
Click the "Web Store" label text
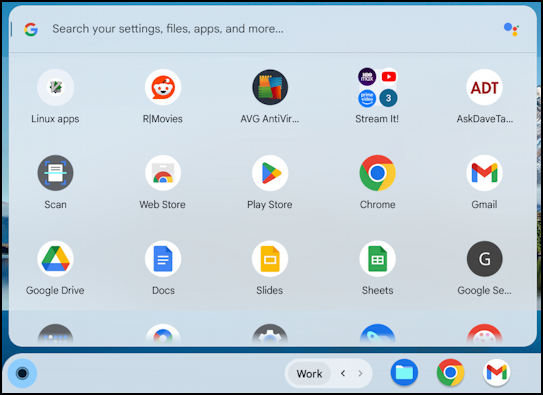(162, 205)
